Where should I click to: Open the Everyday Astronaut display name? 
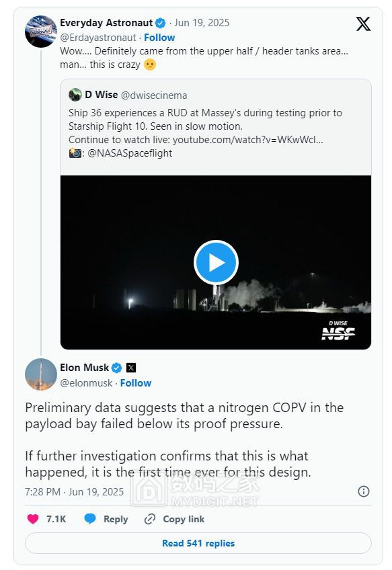(106, 23)
